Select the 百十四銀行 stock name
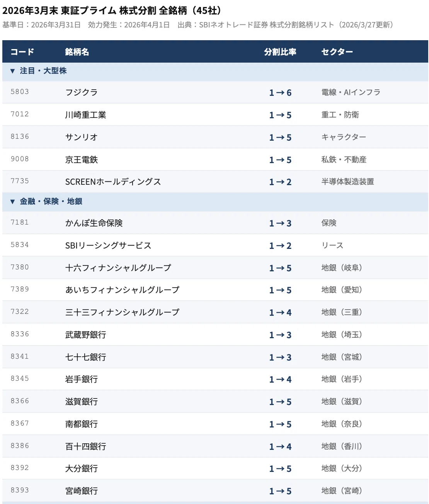The image size is (429, 504). point(85,446)
